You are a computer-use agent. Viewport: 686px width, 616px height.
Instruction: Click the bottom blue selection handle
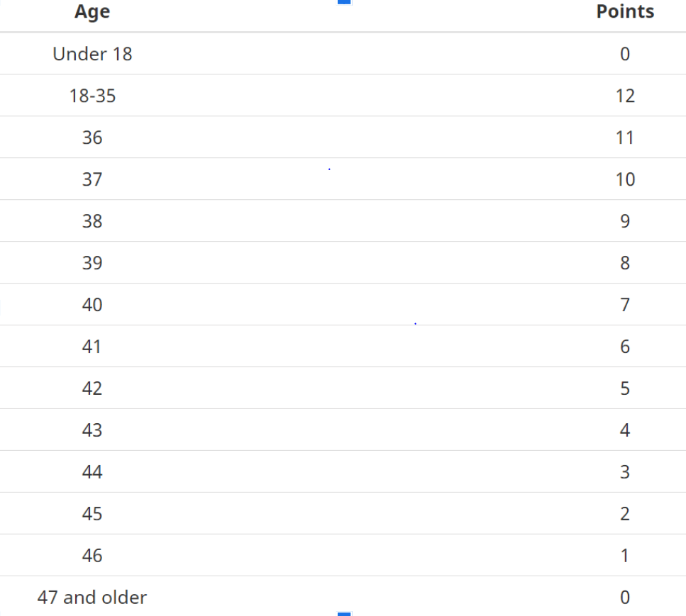pos(344,613)
